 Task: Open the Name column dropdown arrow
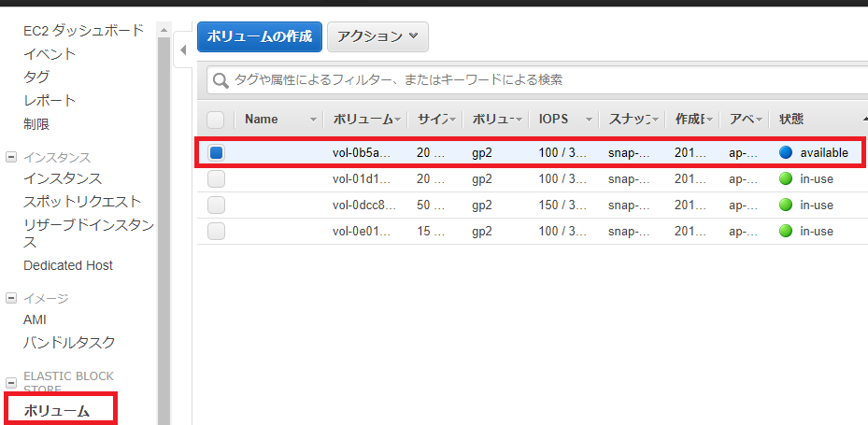coord(314,120)
